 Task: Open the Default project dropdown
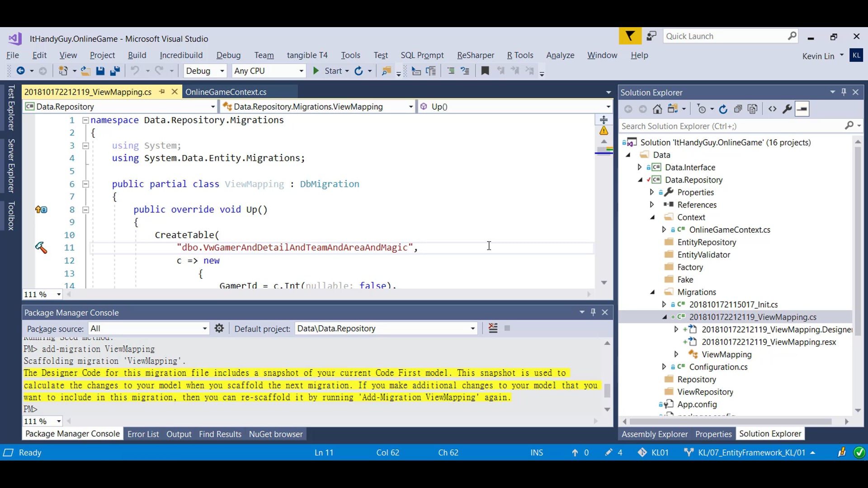(472, 328)
